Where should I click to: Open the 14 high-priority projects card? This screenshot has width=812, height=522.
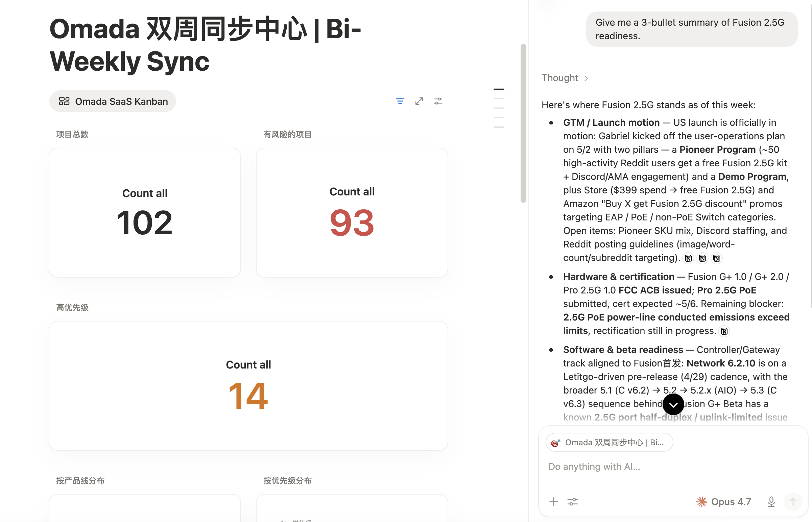point(248,386)
